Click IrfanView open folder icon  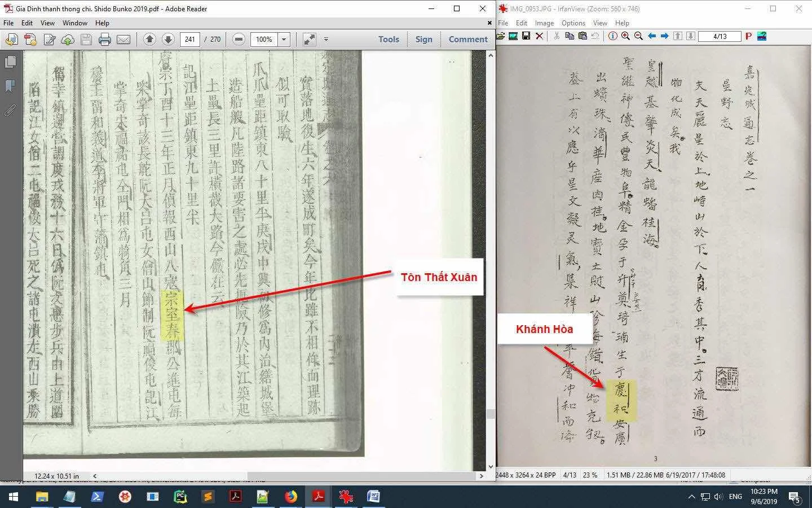500,36
